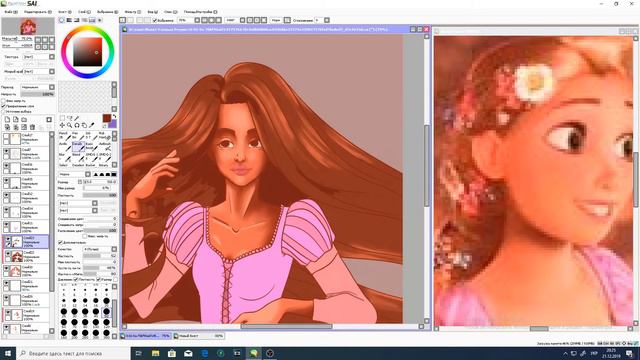The image size is (640, 360).
Task: Click rotate-left button next to angle field
Action: tap(250, 20)
